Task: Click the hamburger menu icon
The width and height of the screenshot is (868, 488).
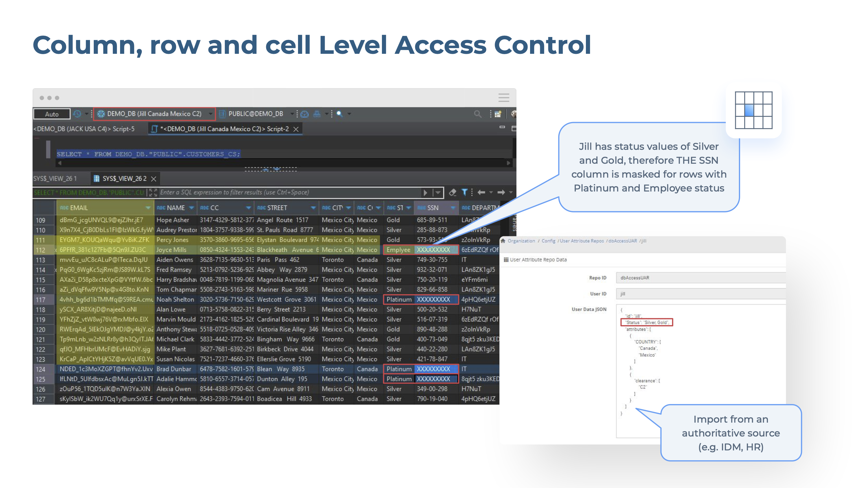Action: [503, 98]
